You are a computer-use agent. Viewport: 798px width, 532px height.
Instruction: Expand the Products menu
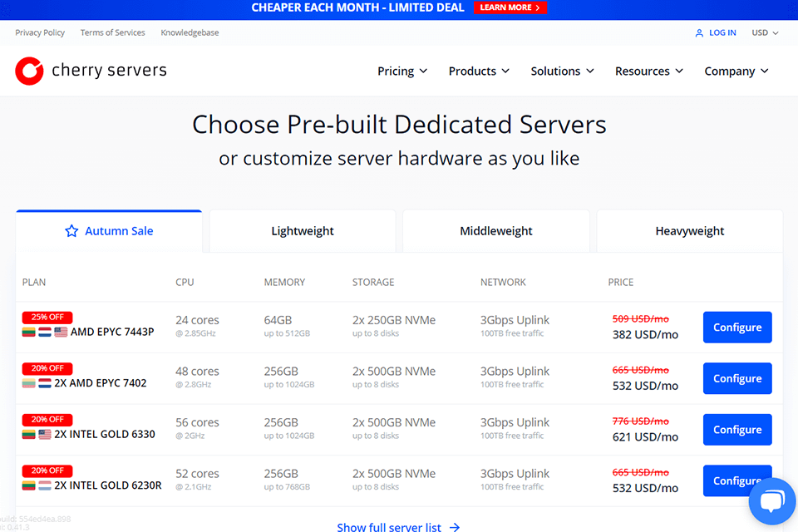tap(479, 71)
